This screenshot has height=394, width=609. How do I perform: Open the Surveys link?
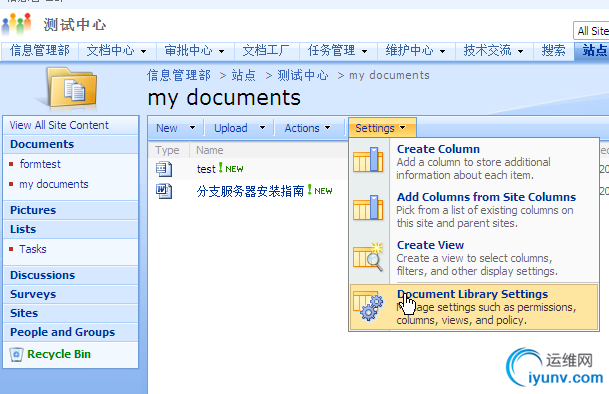(x=33, y=294)
